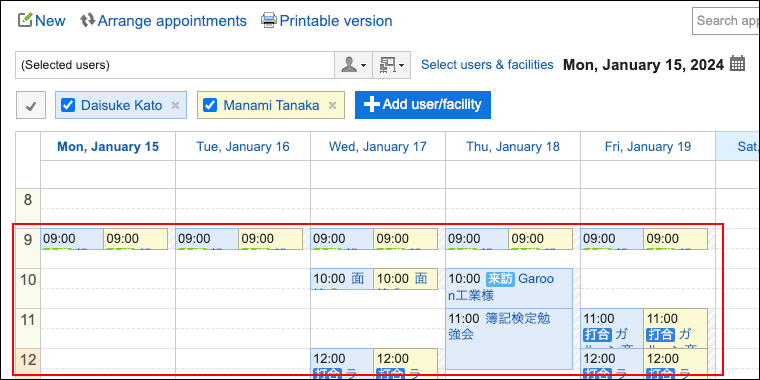The height and width of the screenshot is (380, 760).
Task: Open the Fri, January 19 day header
Action: (x=648, y=146)
